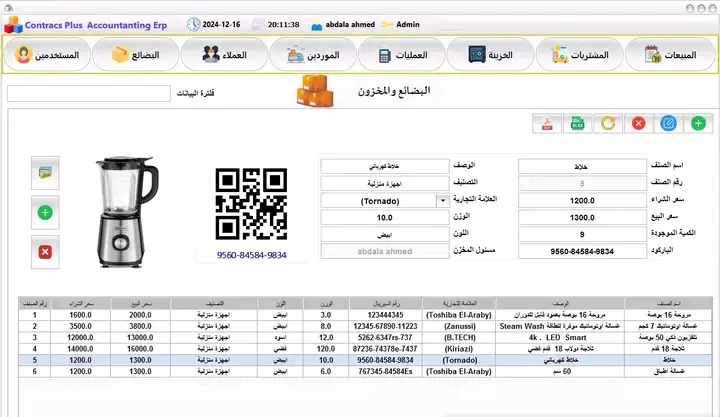720x417 pixels.
Task: Open the العمليات (Operations) tab
Action: tap(402, 55)
